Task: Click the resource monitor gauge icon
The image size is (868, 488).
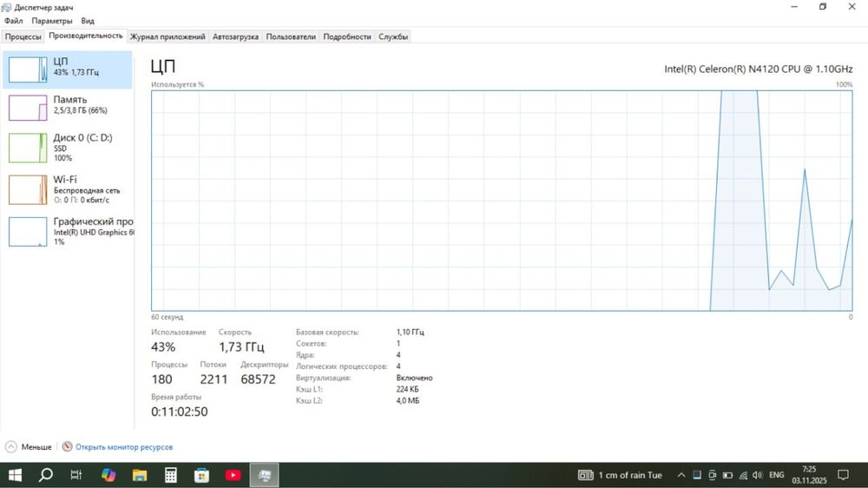Action: pos(67,446)
